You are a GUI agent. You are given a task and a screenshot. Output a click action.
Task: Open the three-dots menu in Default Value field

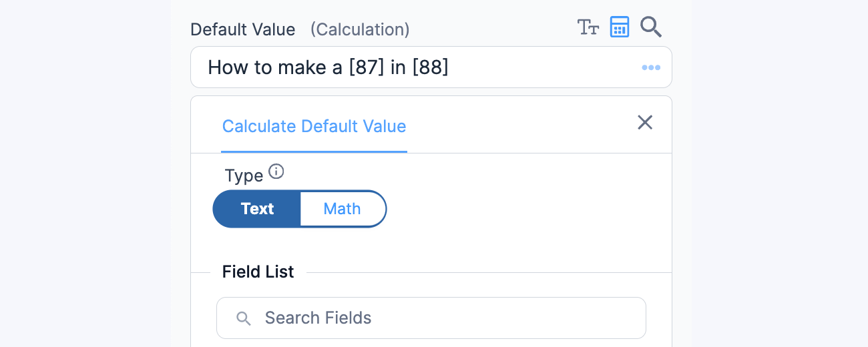tap(651, 67)
